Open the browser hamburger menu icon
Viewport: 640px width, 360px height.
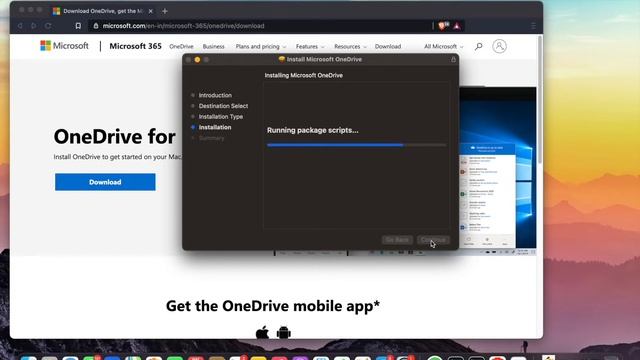(x=533, y=26)
